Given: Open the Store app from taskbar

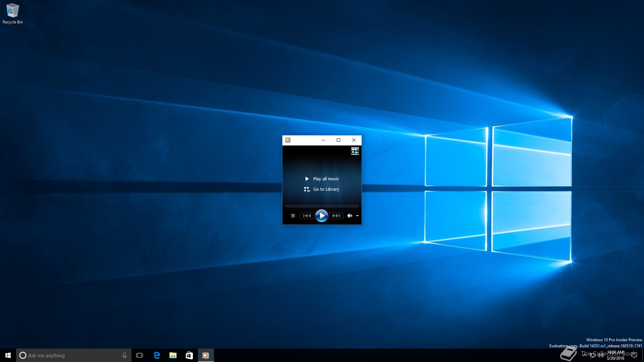Looking at the screenshot, I should tap(189, 355).
